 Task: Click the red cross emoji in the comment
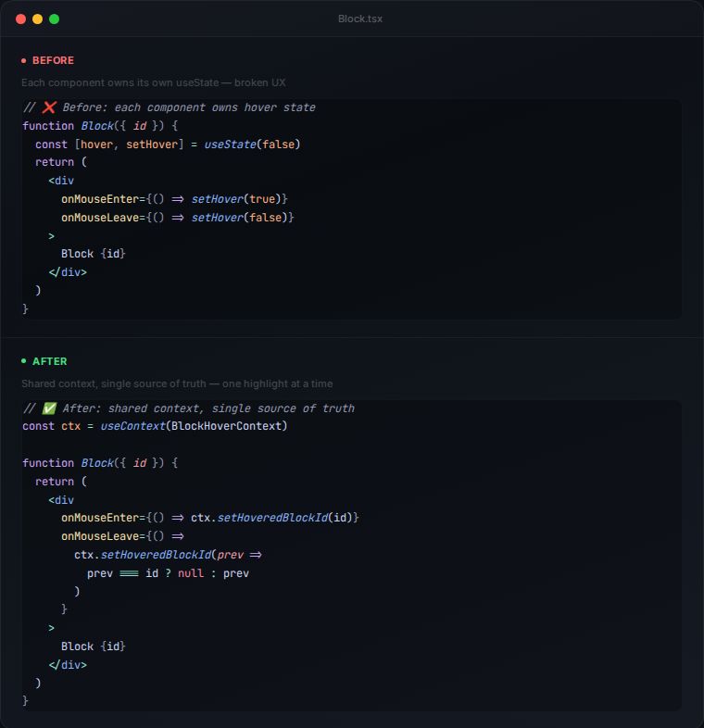[49, 107]
